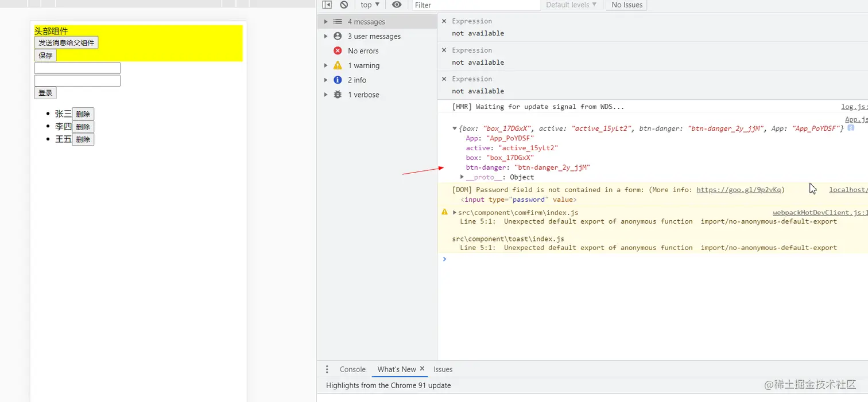The width and height of the screenshot is (868, 402).
Task: Delete the 王五 list item
Action: coord(83,139)
